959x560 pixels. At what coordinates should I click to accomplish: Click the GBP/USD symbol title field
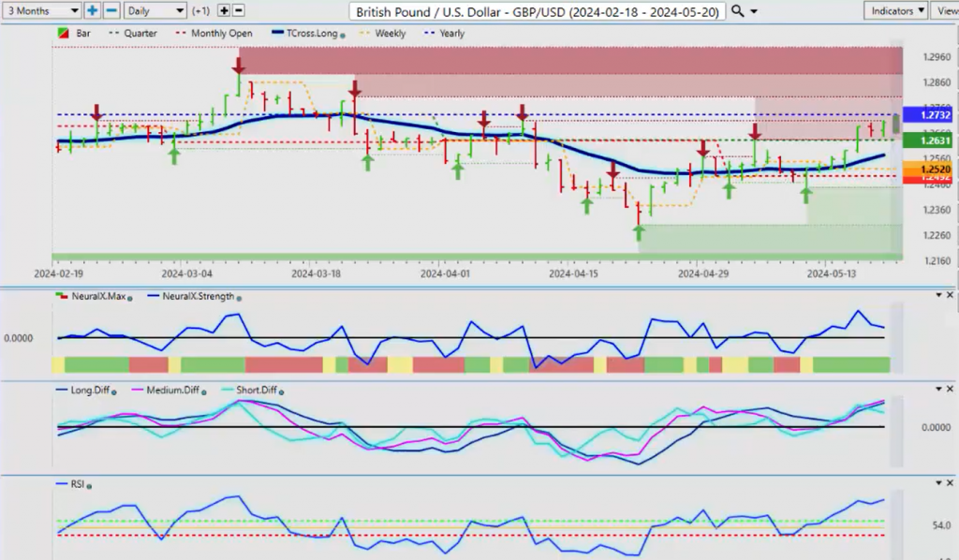click(x=537, y=11)
